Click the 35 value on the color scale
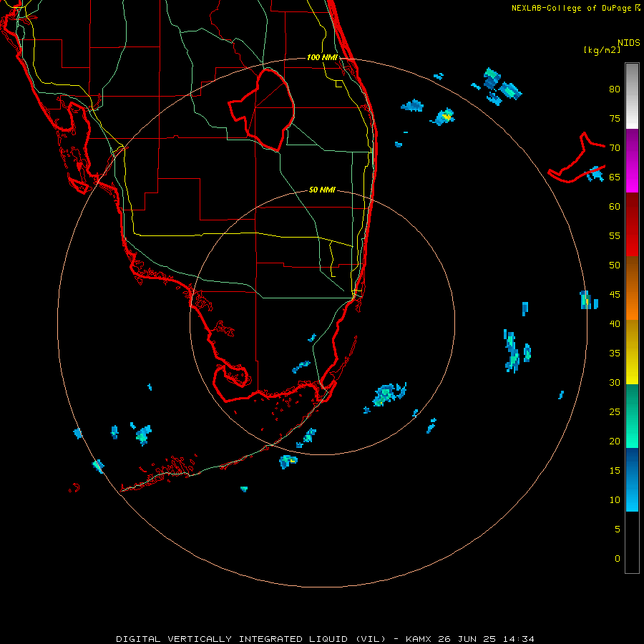 click(615, 353)
